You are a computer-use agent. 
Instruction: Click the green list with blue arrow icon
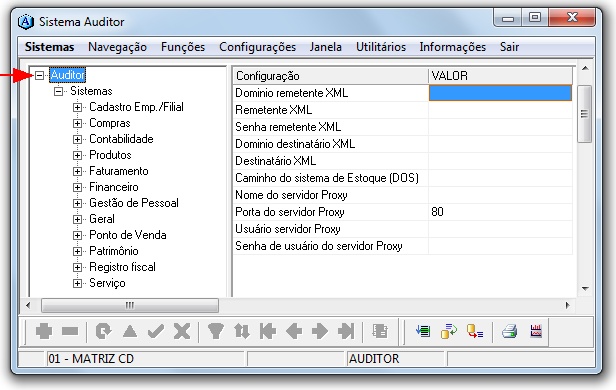(x=423, y=331)
